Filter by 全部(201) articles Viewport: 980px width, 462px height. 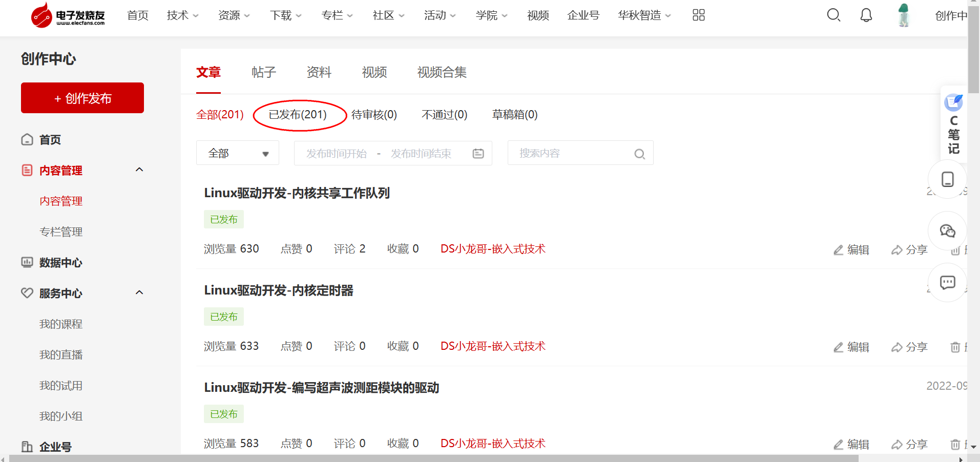(220, 114)
